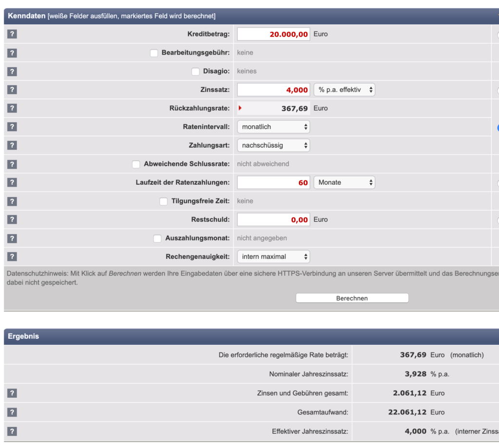This screenshot has height=448, width=499.
Task: Tick the Abweichende Schlussrate checkbox
Action: [x=136, y=164]
